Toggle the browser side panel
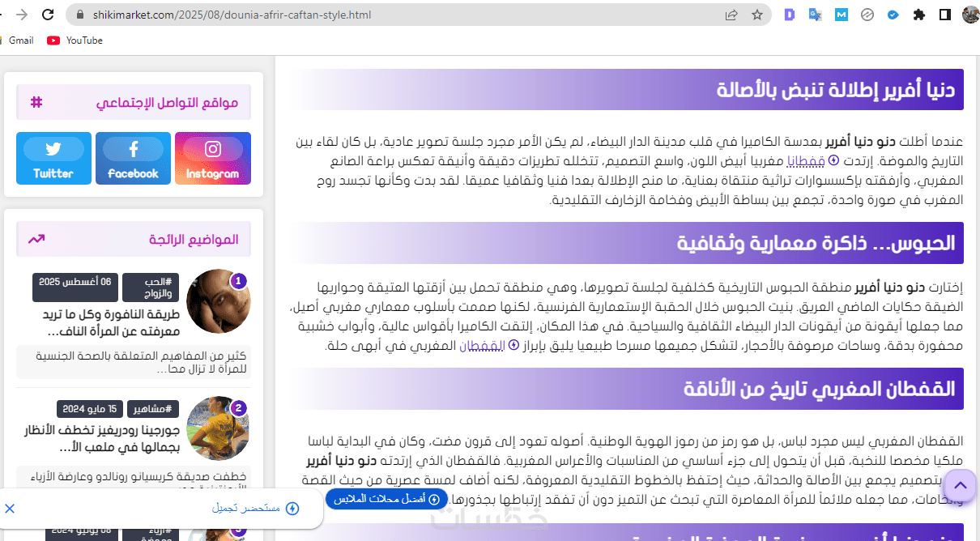The width and height of the screenshot is (980, 541). click(945, 15)
